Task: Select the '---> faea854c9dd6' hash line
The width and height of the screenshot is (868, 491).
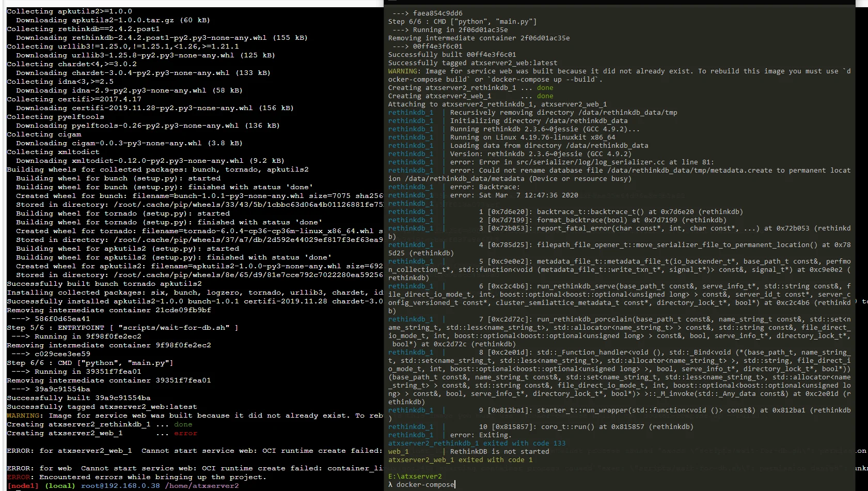Action: point(428,13)
